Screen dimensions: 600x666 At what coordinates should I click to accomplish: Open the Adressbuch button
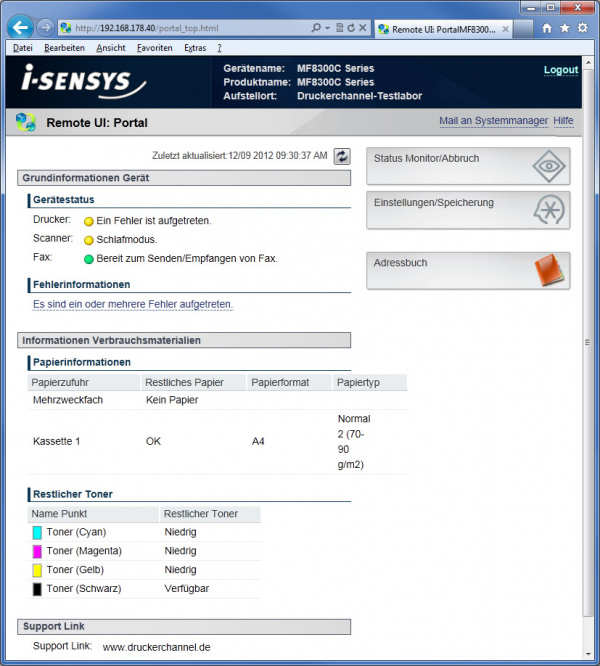tap(468, 270)
